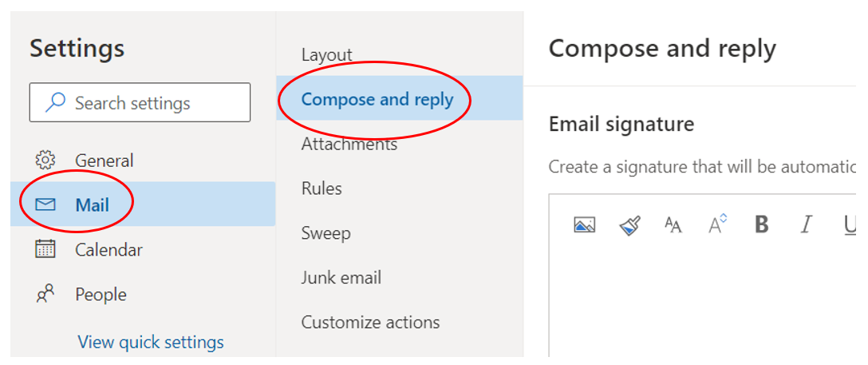Screen dimensions: 868x365
Task: Open Junk email settings
Action: coord(341,278)
